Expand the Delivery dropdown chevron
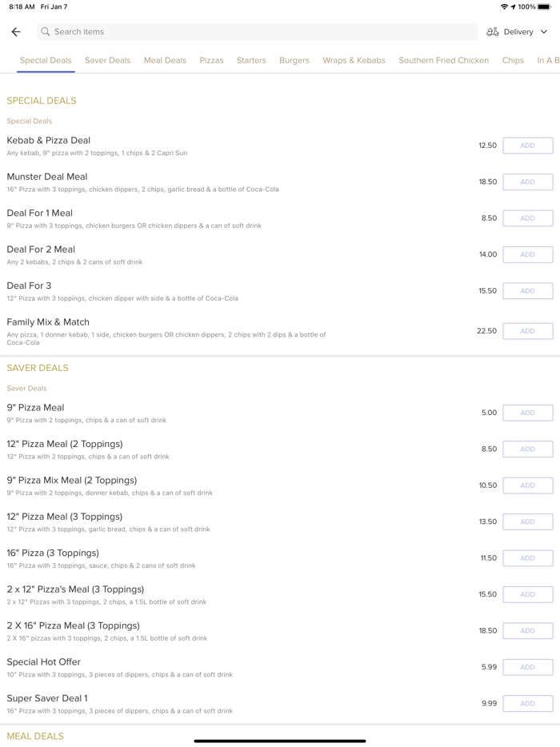 click(544, 32)
